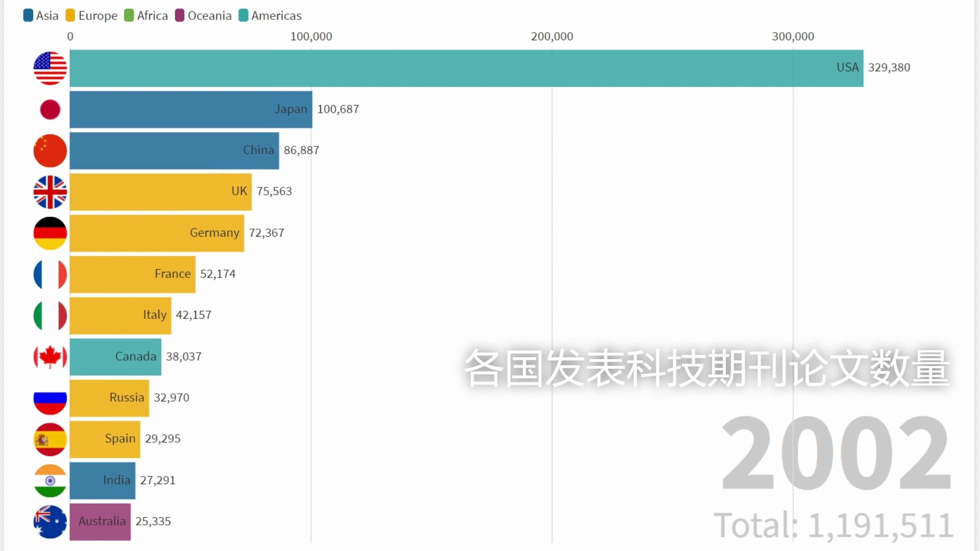The image size is (980, 551).
Task: Click the India flag icon
Action: 50,481
